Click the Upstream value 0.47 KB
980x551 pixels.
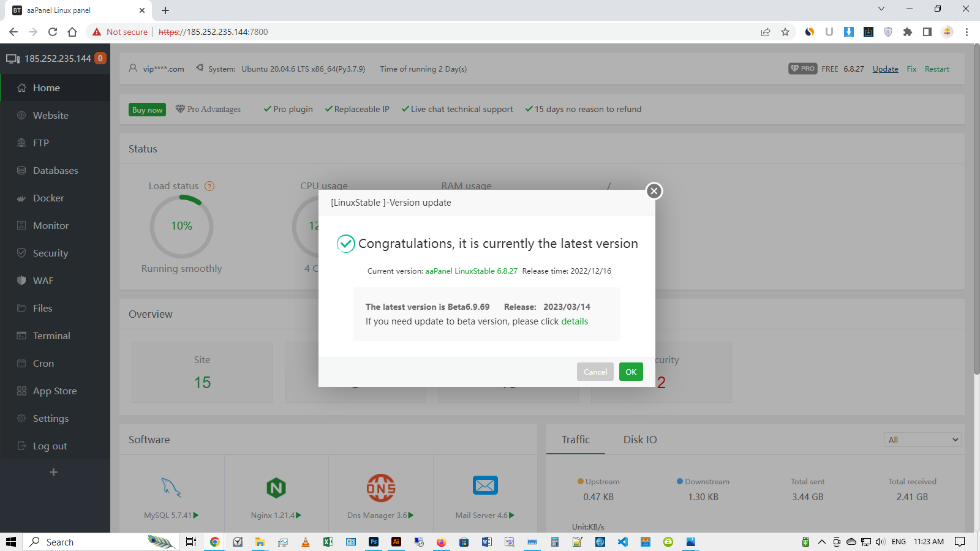tap(598, 497)
